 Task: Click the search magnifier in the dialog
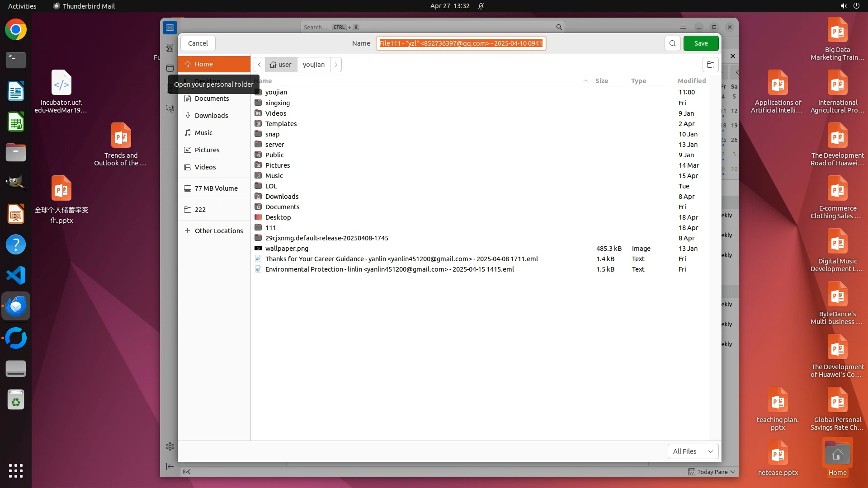(672, 43)
